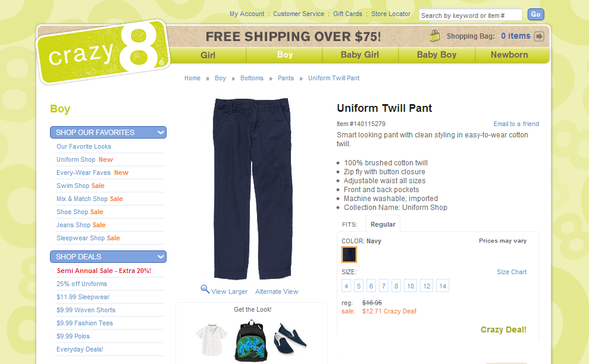Open the Newborn navigation menu
Screen dimensions: 589x364
point(509,55)
